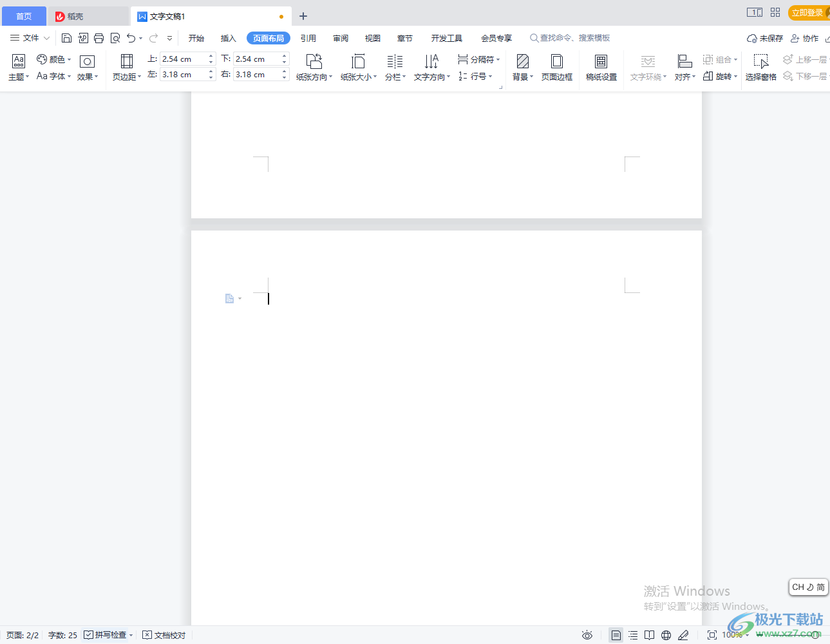Screen dimensions: 830x644
Task: Open 选择窗格 selection pane
Action: (761, 68)
